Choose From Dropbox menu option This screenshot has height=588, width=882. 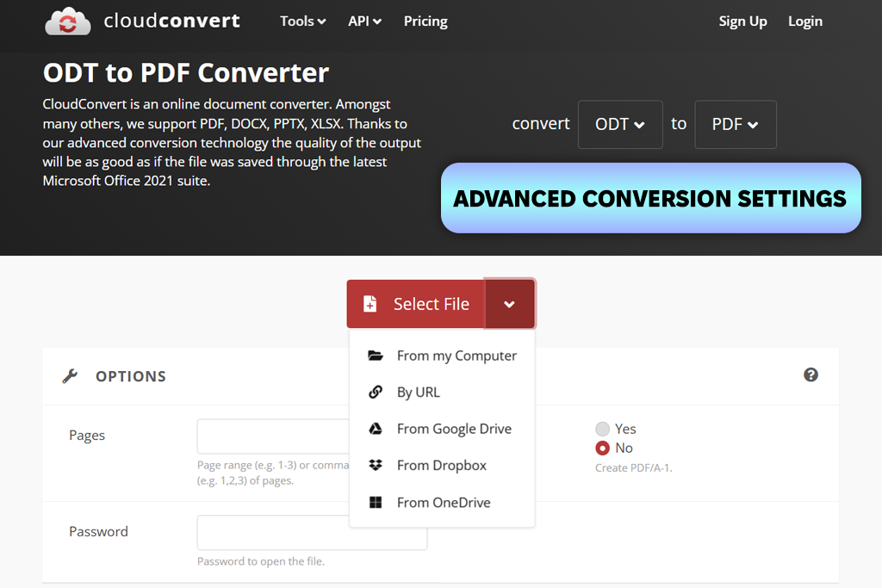click(442, 465)
